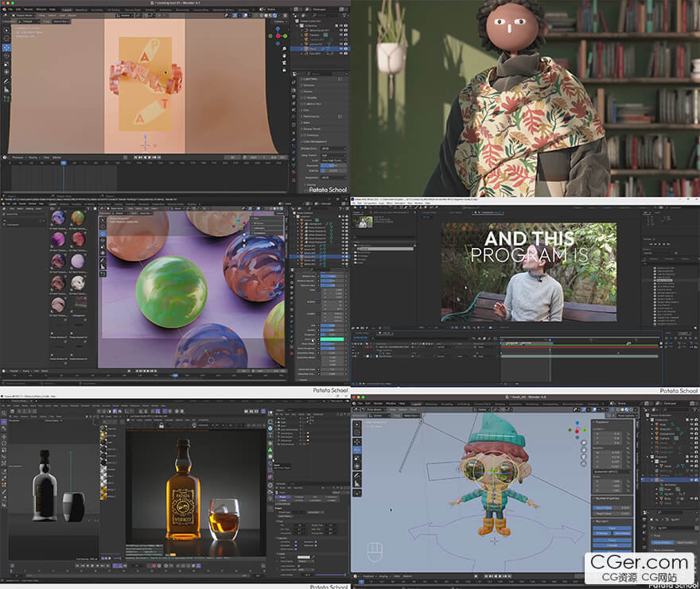Click the Exposure slider in top-left Blender

(333, 165)
